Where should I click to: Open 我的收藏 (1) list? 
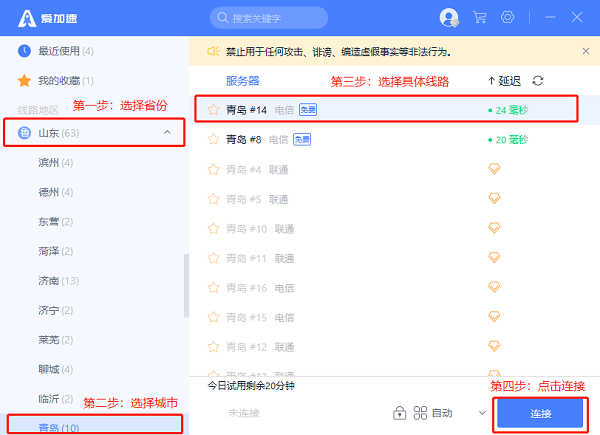tap(66, 81)
